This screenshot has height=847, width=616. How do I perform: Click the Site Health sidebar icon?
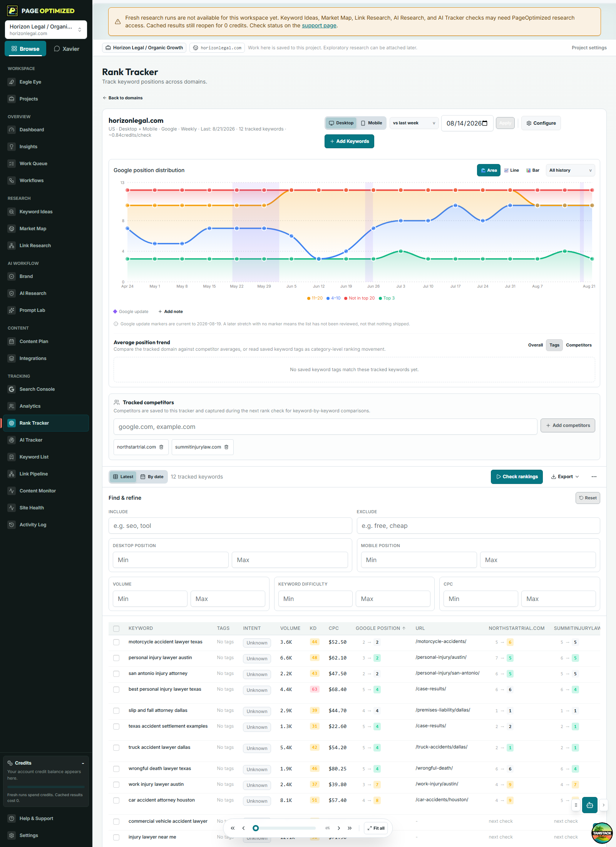tap(12, 508)
